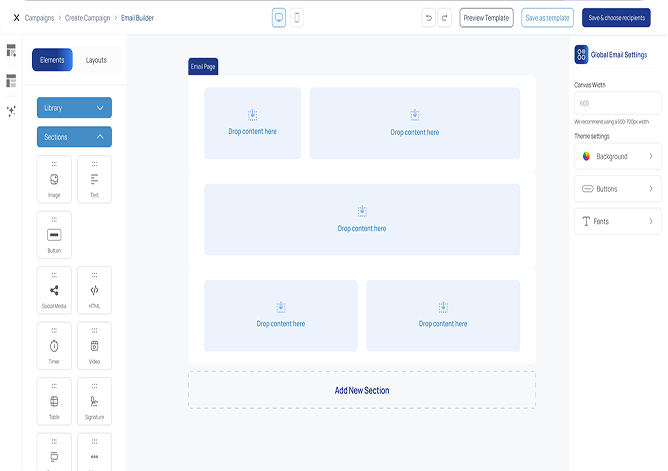Click Save & choose recipients
Viewport: 668px width, 471px height.
[x=616, y=18]
